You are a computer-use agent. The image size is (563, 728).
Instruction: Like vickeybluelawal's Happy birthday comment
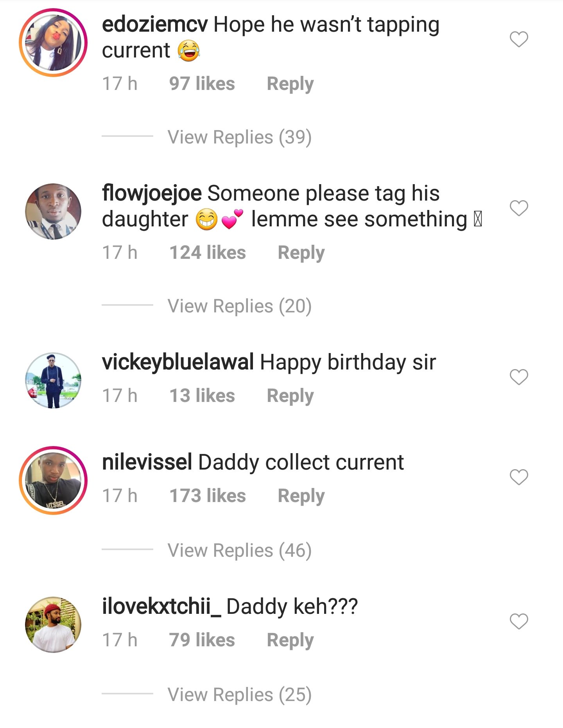519,377
